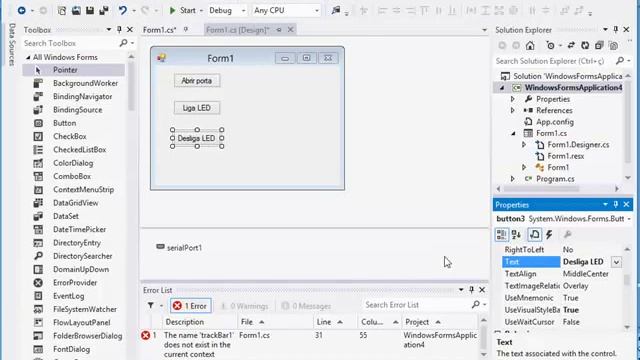640x360 pixels.
Task: Select the serialPort1 component in tray
Action: tap(179, 248)
